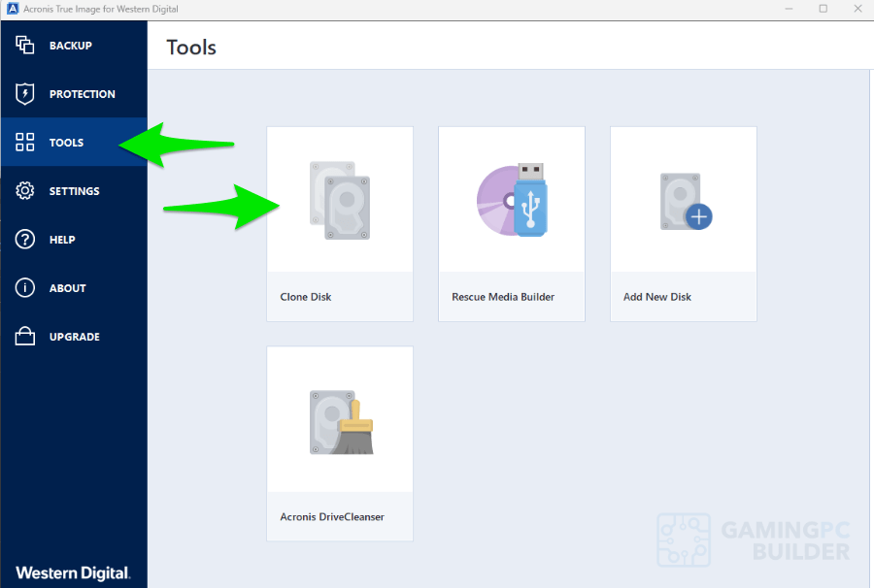Click the Settings gear icon

pyautogui.click(x=24, y=190)
